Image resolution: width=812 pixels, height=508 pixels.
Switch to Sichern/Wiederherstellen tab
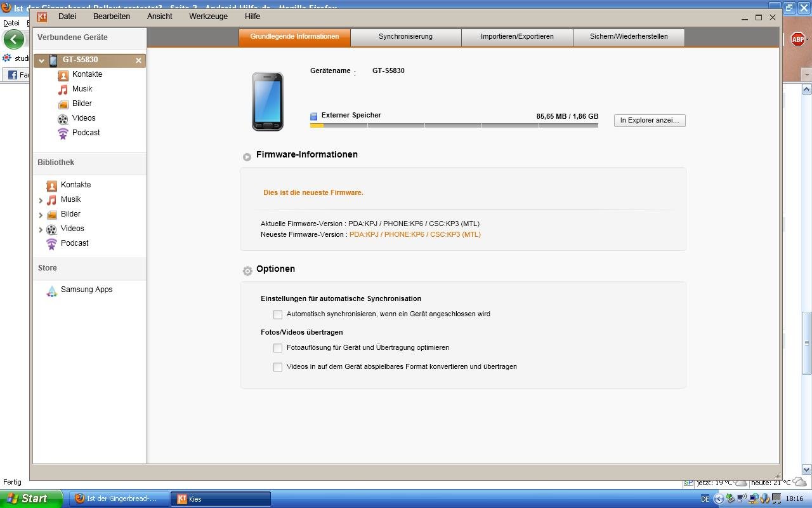629,37
